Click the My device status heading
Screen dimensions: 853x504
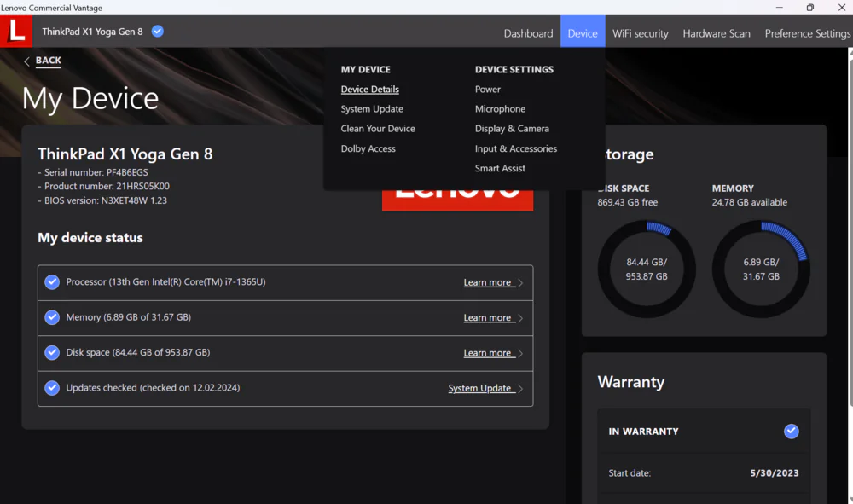pos(90,238)
